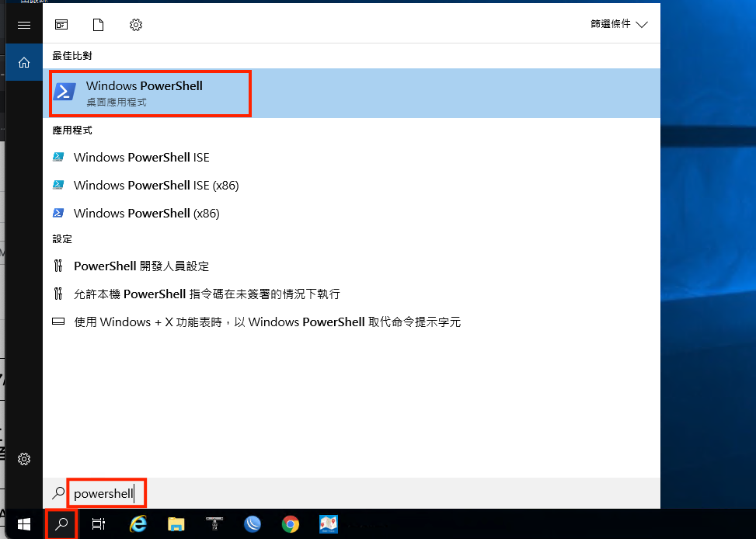Filter results by Apps icon

click(x=61, y=25)
